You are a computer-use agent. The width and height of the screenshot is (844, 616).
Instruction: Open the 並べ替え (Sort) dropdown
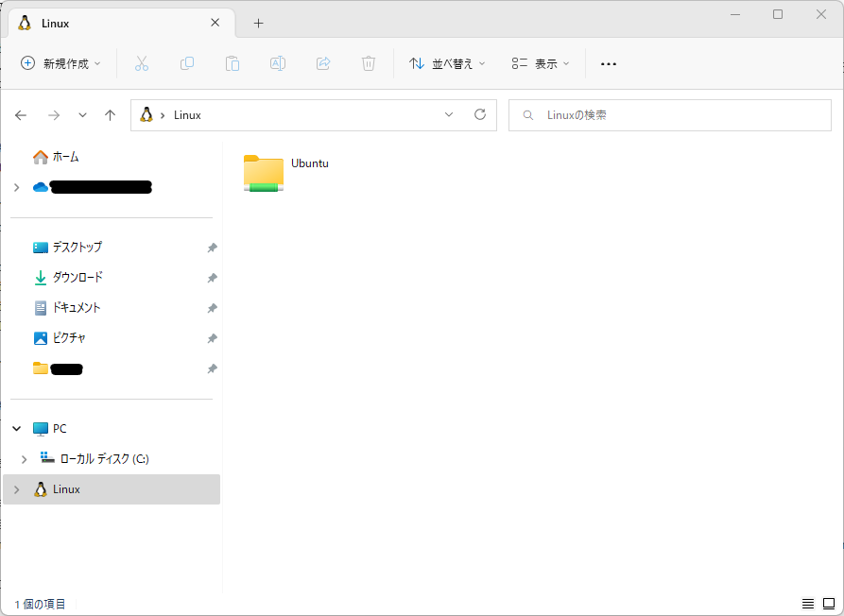[x=446, y=63]
